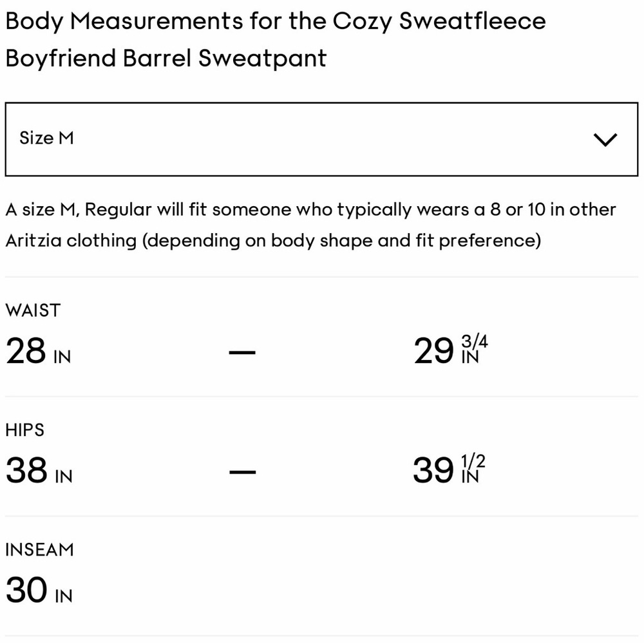This screenshot has height=644, width=644.
Task: Click the dash between waist values
Action: [x=242, y=352]
